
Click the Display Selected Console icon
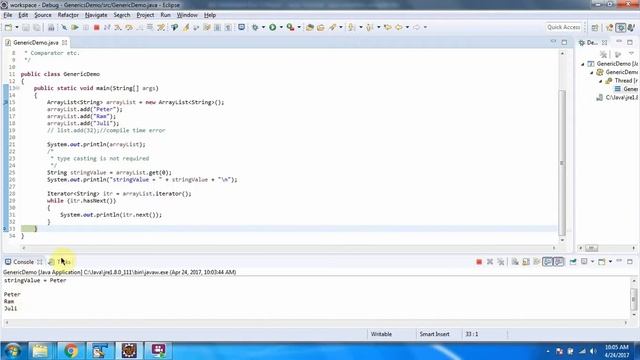584,262
